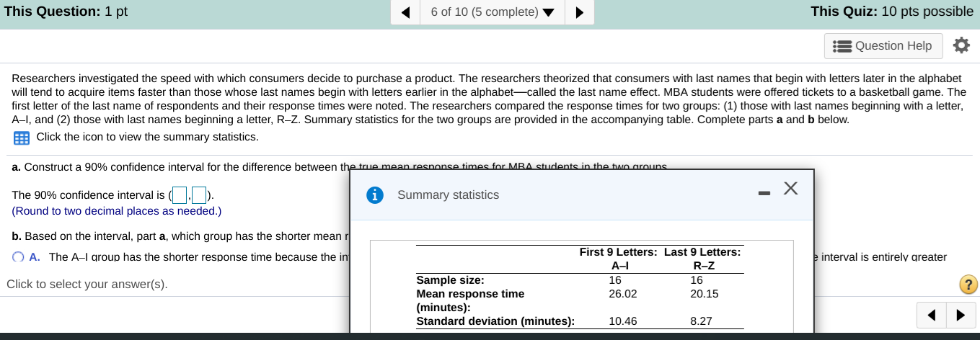Close the Summary statistics popup
Image resolution: width=980 pixels, height=340 pixels.
pyautogui.click(x=790, y=189)
